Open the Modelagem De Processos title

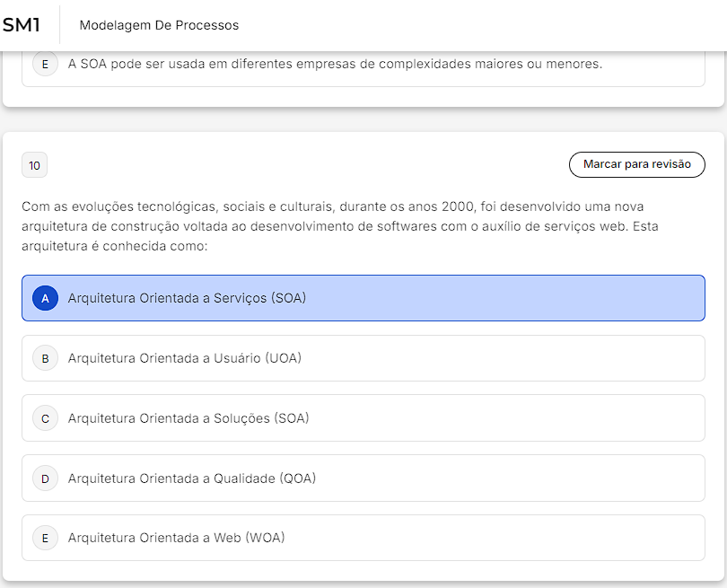pyautogui.click(x=159, y=25)
